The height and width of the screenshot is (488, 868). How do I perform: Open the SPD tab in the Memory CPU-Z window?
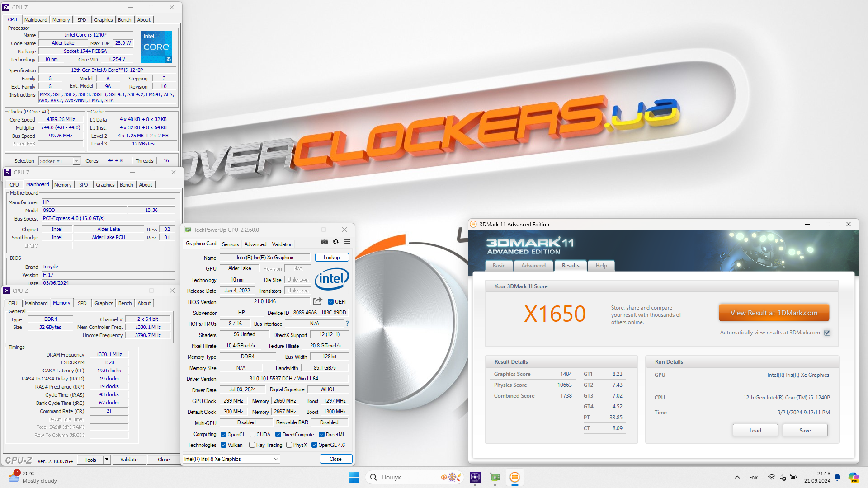click(x=82, y=303)
